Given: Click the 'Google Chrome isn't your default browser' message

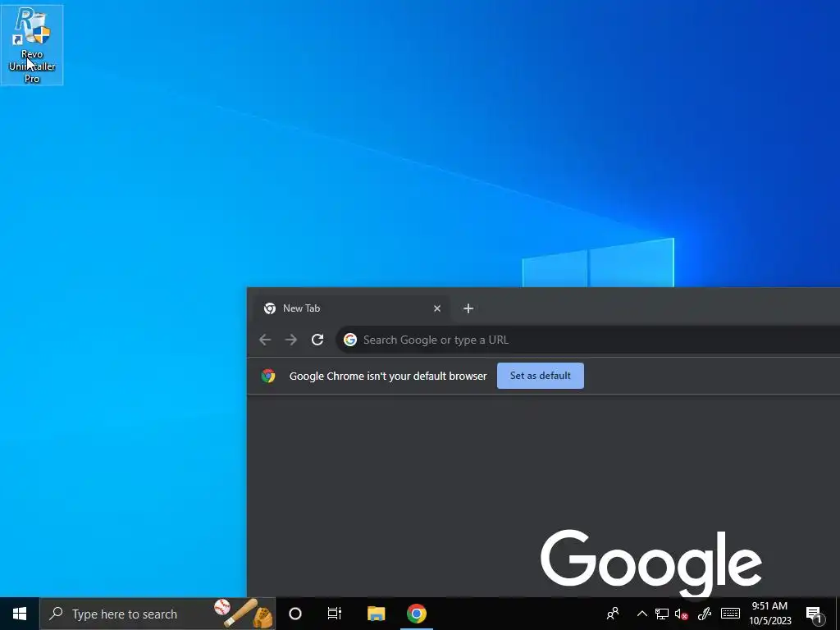Looking at the screenshot, I should pos(388,376).
